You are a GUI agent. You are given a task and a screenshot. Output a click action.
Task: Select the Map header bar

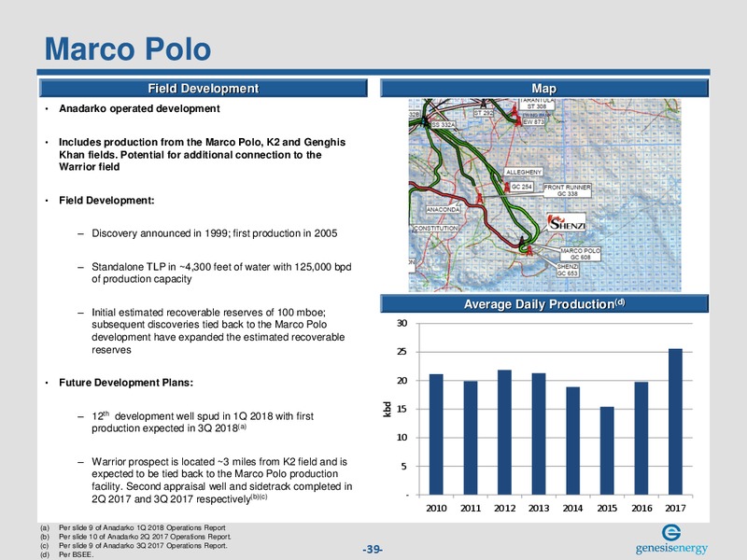point(544,88)
